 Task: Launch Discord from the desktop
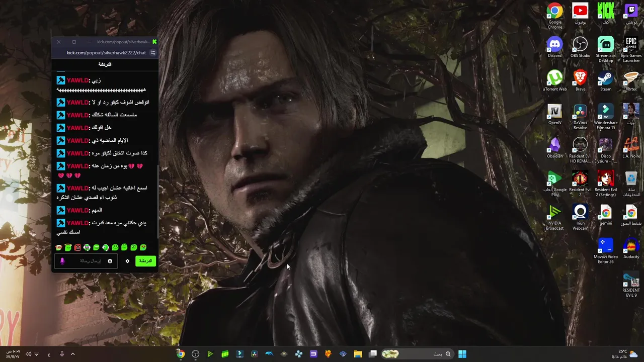click(555, 47)
